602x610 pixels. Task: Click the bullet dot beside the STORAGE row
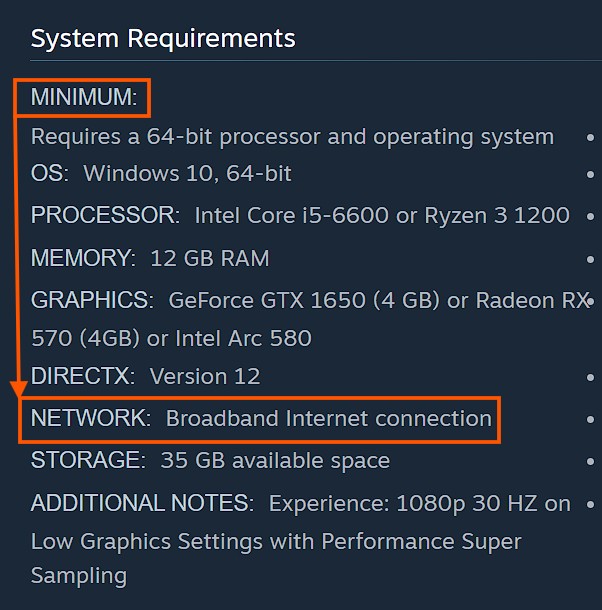(590, 462)
